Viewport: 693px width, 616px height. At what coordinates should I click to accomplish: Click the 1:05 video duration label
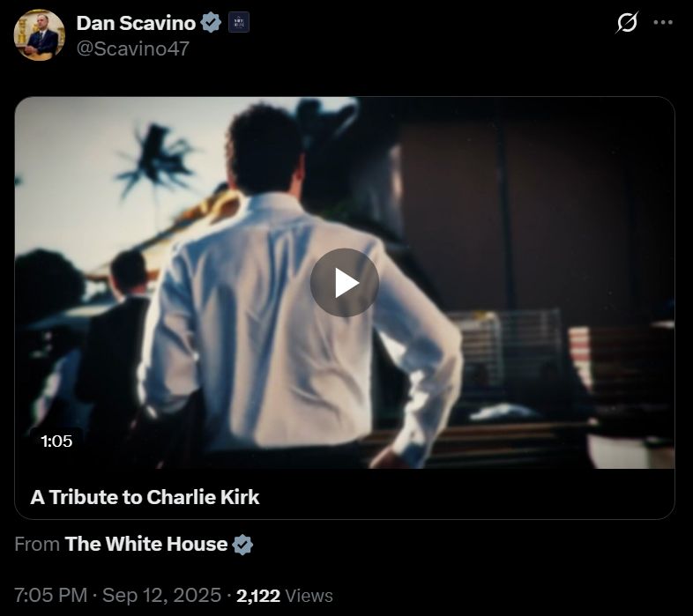point(56,441)
